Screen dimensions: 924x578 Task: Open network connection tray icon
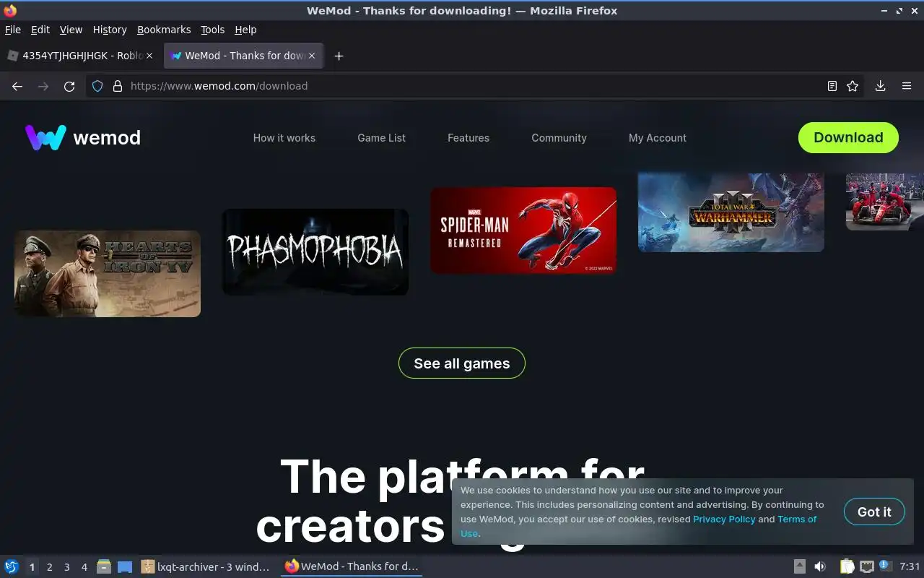[866, 566]
